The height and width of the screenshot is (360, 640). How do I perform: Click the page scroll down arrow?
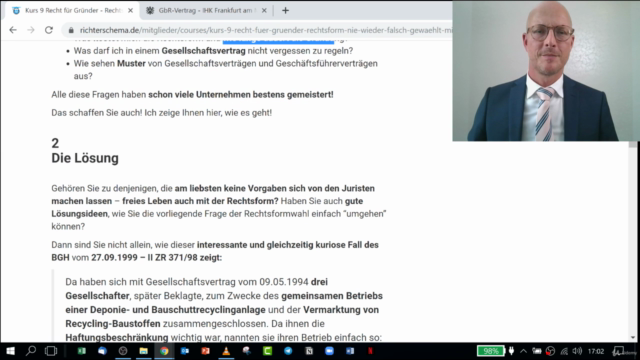point(633,338)
